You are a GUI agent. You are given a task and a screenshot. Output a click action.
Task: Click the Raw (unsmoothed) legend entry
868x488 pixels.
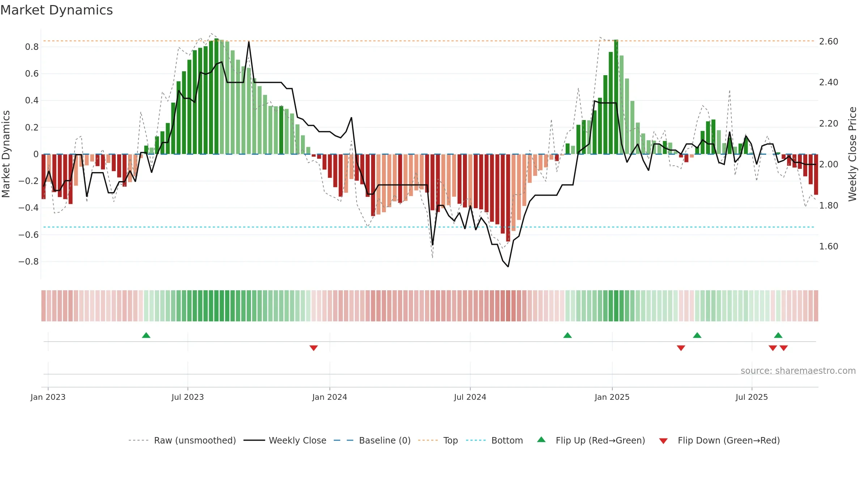click(x=182, y=440)
